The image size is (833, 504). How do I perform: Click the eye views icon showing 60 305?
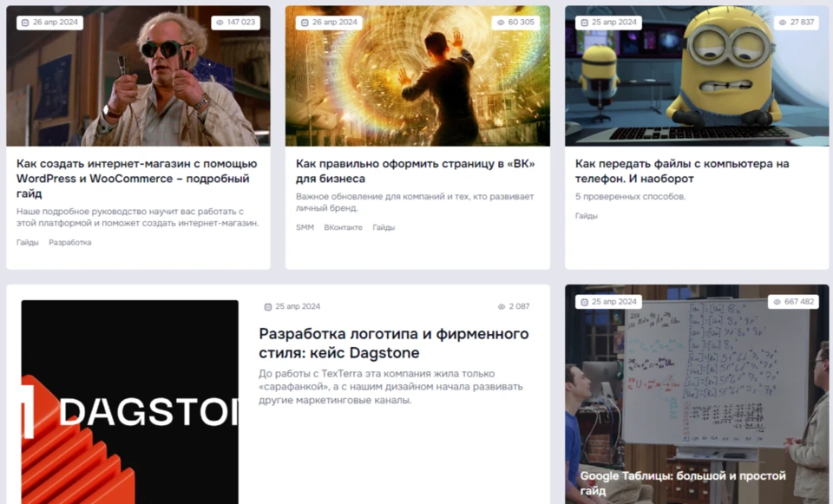pos(501,23)
